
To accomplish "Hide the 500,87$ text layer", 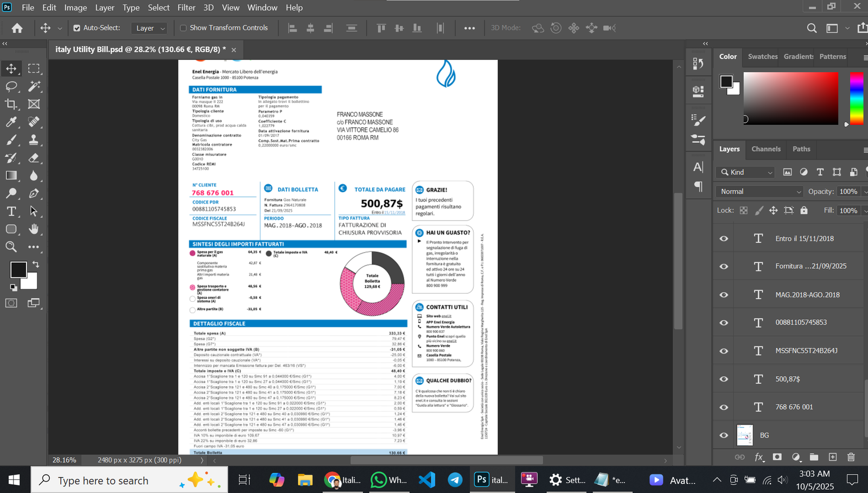I will click(x=724, y=379).
